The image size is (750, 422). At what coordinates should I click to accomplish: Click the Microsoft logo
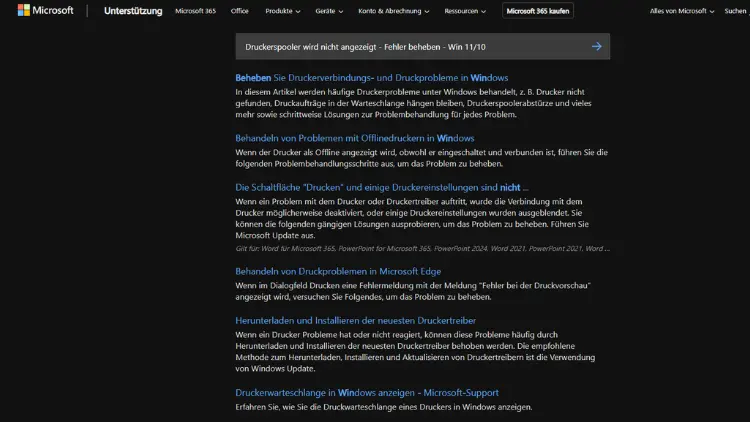coord(45,10)
